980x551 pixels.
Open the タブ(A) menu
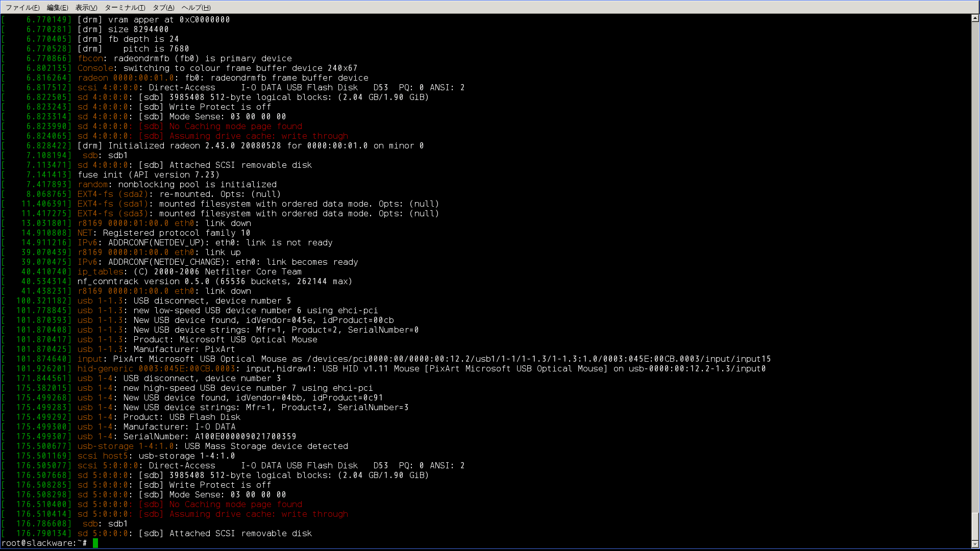[x=163, y=7]
